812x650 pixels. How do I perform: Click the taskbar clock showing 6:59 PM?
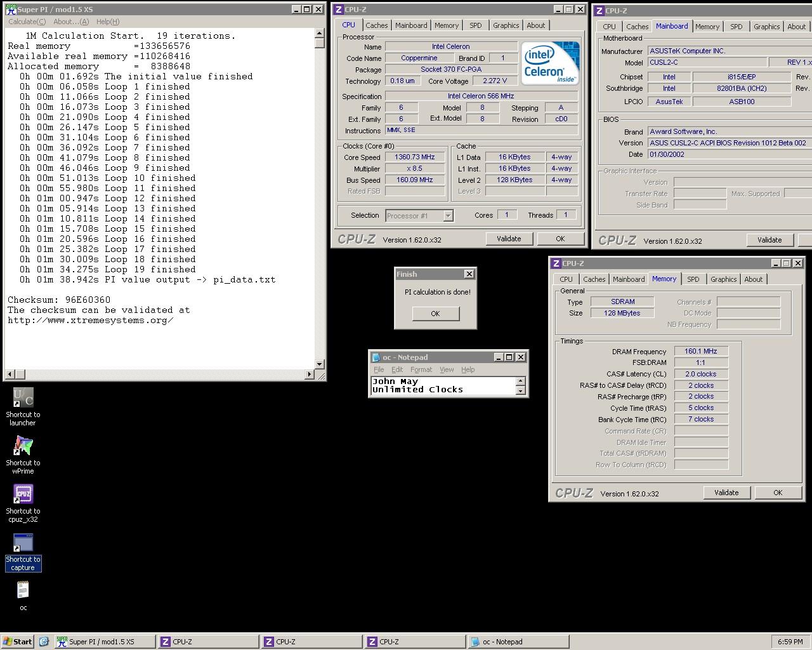click(x=790, y=642)
